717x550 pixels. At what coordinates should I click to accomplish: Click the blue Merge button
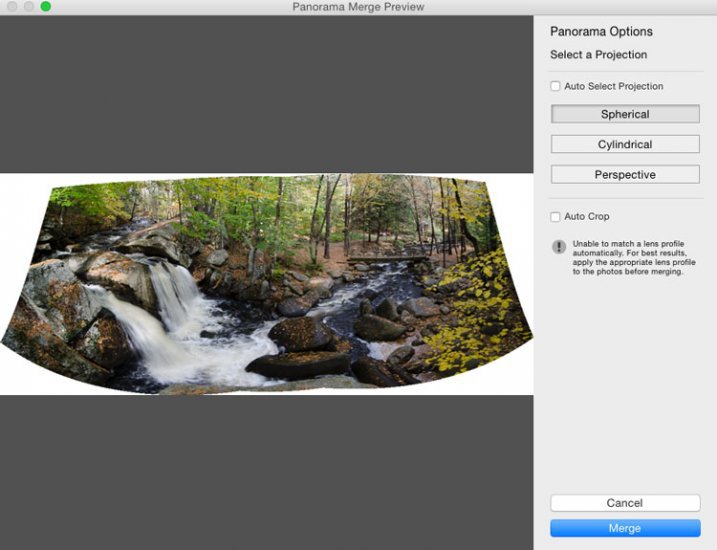pyautogui.click(x=625, y=528)
